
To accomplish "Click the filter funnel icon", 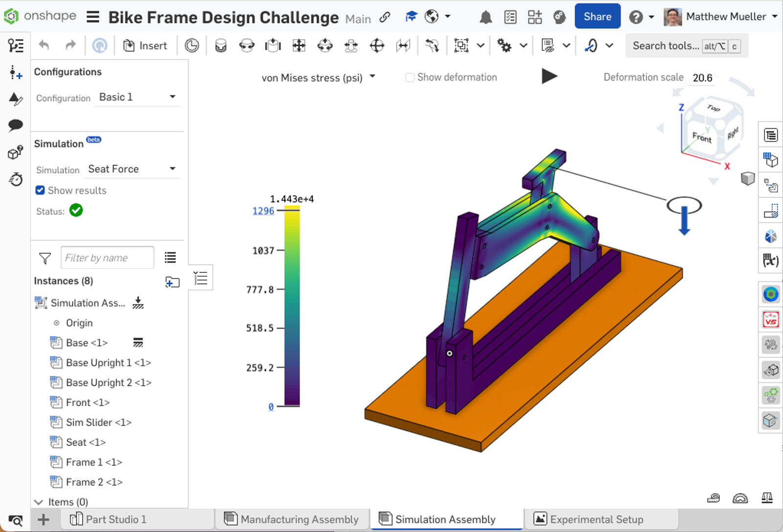I will click(45, 258).
